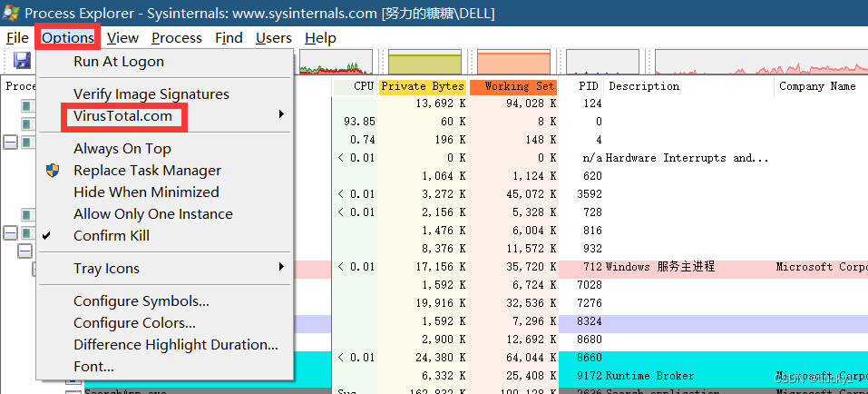This screenshot has width=868, height=394.
Task: Open Configure Colors... dialog
Action: [x=134, y=322]
